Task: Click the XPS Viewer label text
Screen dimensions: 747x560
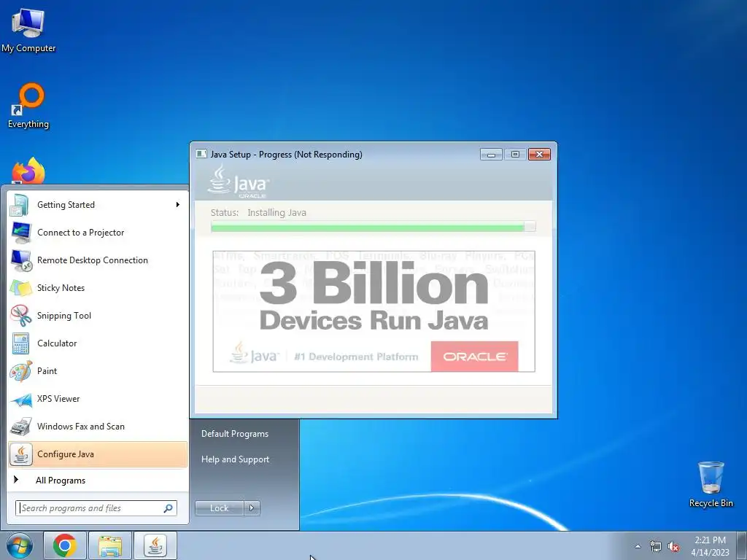Action: click(x=58, y=399)
